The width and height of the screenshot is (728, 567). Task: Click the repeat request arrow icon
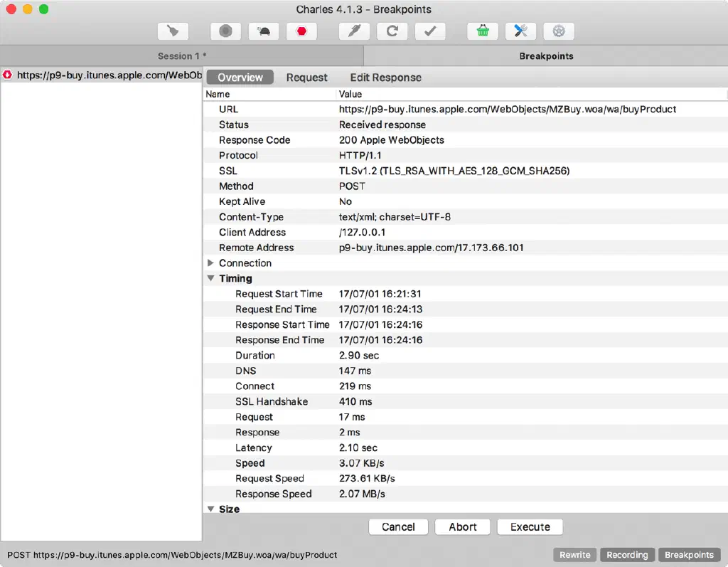tap(392, 31)
